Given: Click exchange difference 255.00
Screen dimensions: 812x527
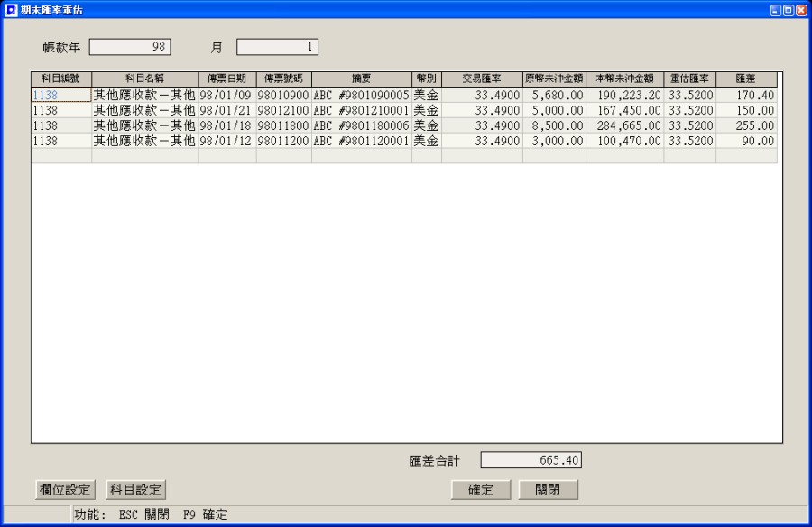Looking at the screenshot, I should pos(746,125).
